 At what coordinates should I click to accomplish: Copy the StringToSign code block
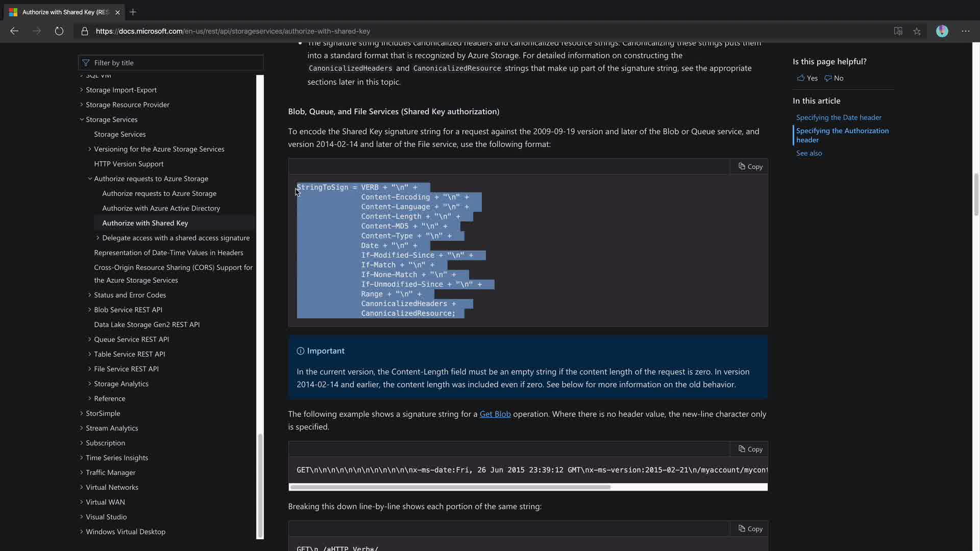[750, 166]
